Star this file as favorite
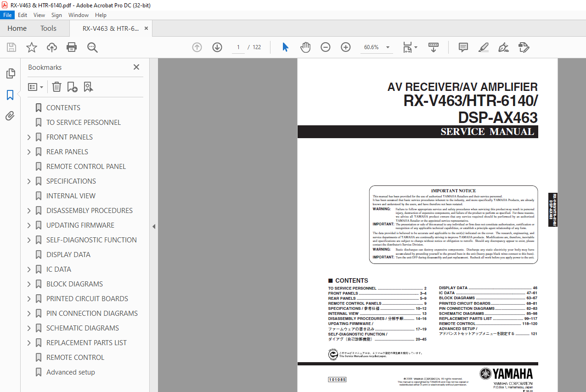 pyautogui.click(x=32, y=47)
